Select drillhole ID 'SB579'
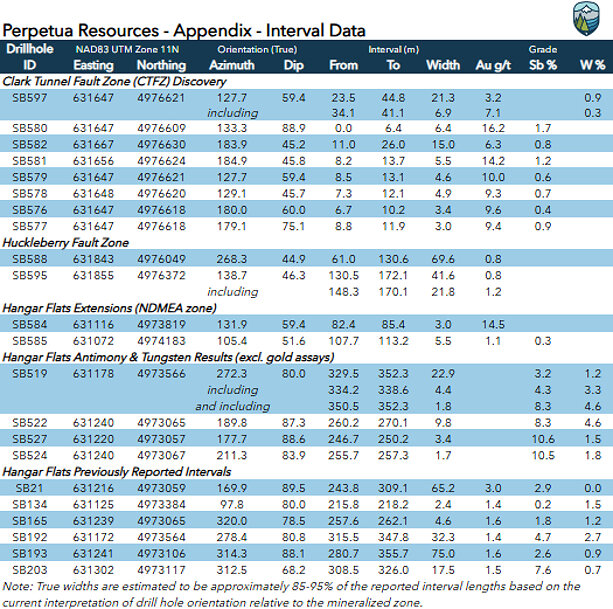The image size is (613, 609). (x=30, y=177)
